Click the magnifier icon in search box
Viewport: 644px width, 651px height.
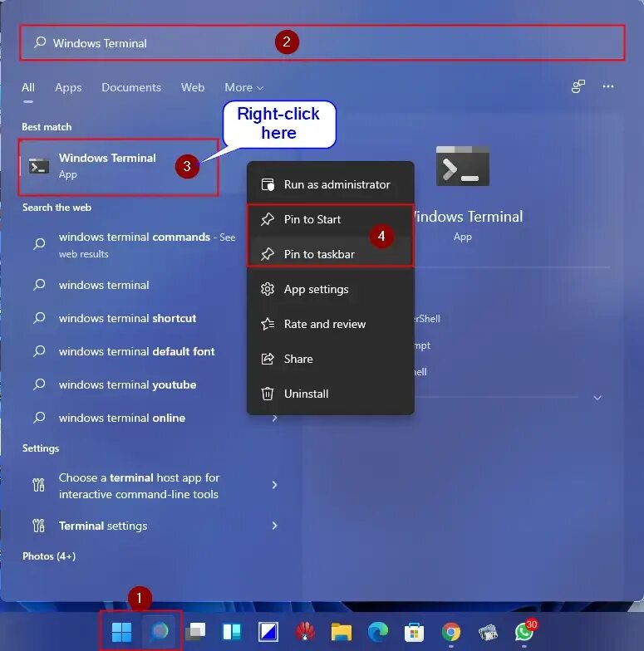pyautogui.click(x=40, y=43)
